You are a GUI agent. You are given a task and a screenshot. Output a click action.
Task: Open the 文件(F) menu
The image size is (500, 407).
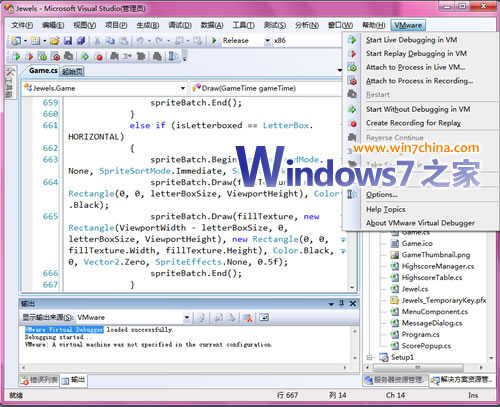pos(22,25)
